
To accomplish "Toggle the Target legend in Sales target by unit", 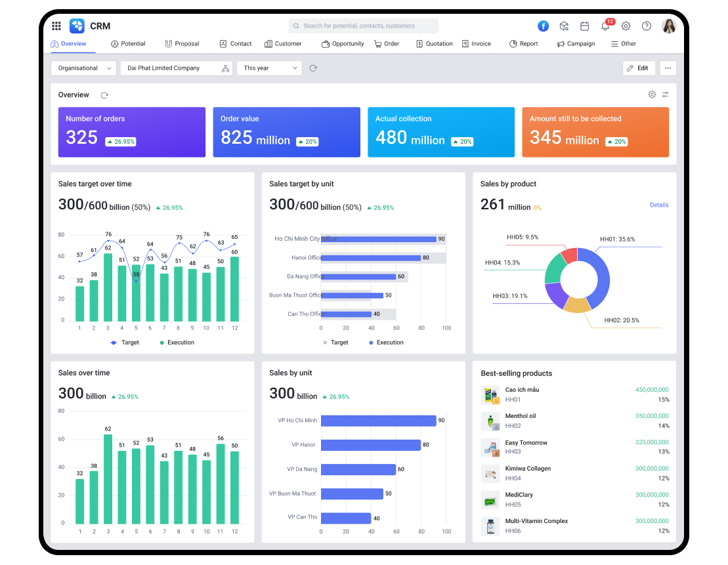I will pos(336,342).
